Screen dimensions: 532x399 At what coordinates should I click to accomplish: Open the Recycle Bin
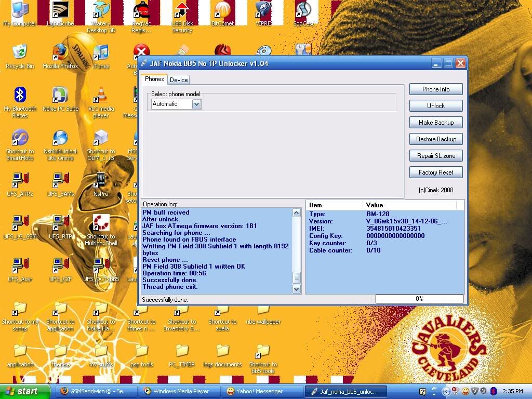[20, 53]
